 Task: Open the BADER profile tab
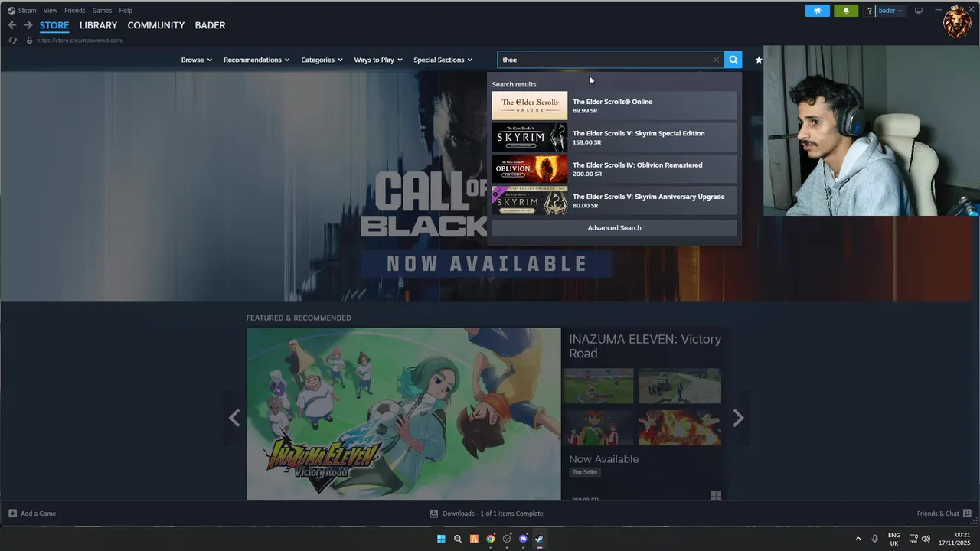point(210,25)
